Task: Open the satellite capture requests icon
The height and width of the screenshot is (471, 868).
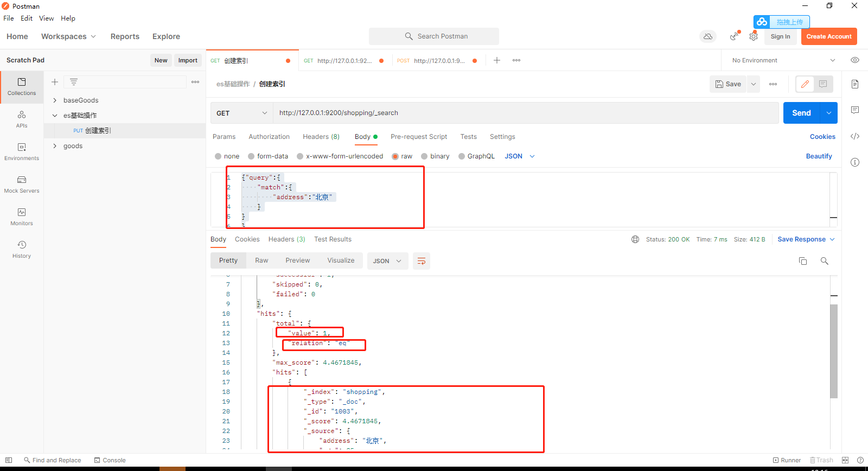Action: pyautogui.click(x=735, y=36)
